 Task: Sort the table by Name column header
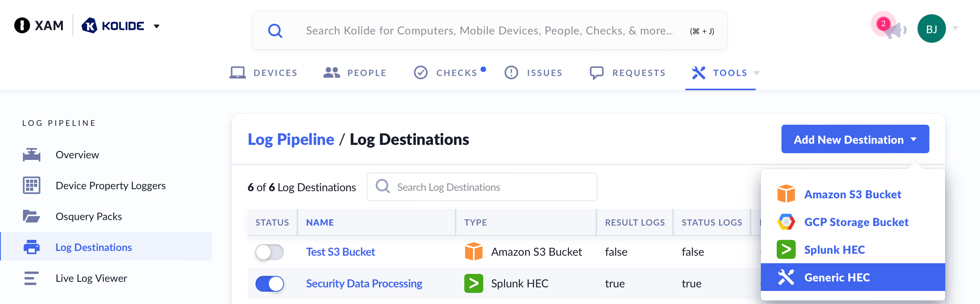pyautogui.click(x=320, y=222)
